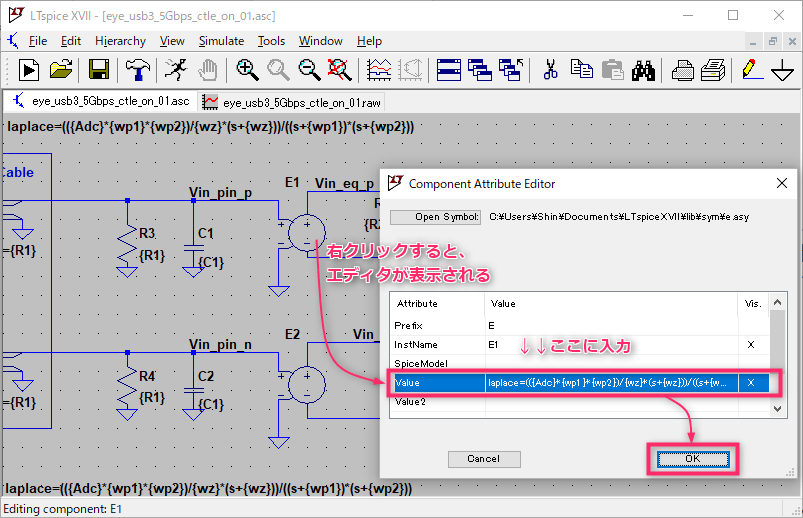Viewport: 803px width, 518px height.
Task: Select the Draw Wire pencil tool
Action: pos(752,70)
